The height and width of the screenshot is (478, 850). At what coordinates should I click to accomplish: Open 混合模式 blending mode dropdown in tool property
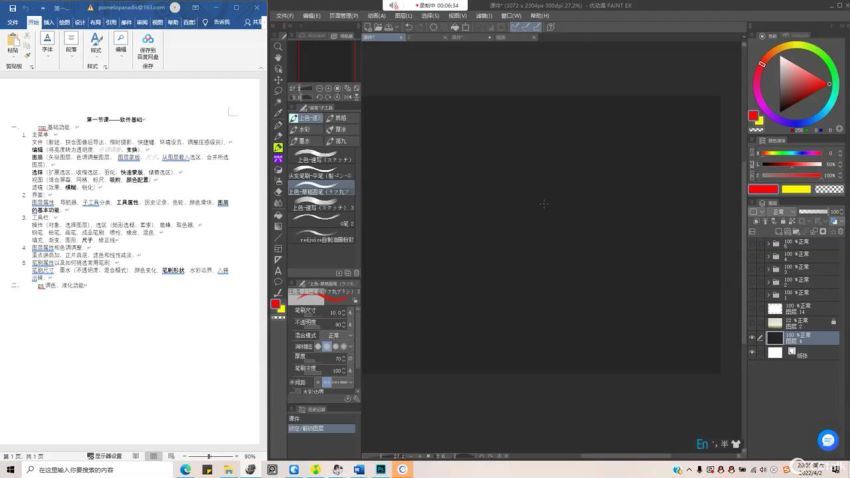click(338, 335)
